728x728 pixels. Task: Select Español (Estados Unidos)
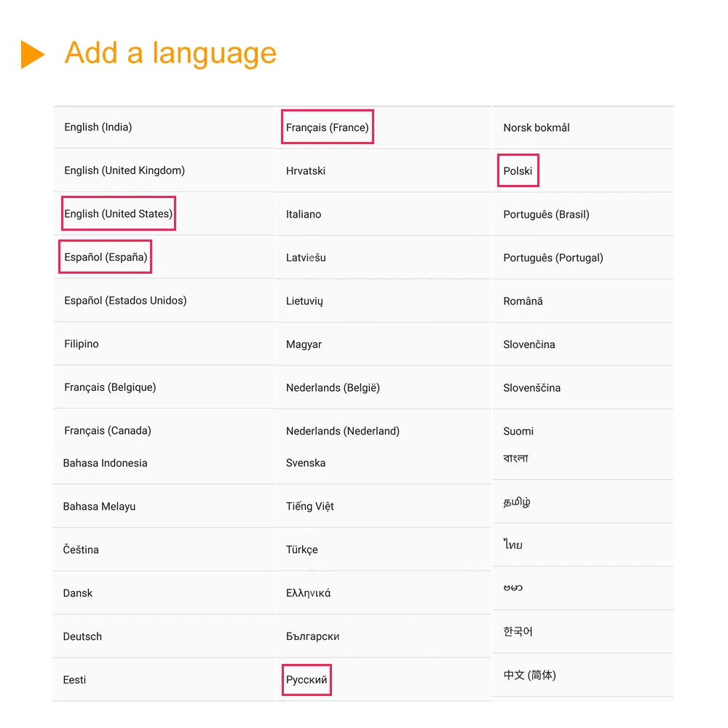point(125,301)
